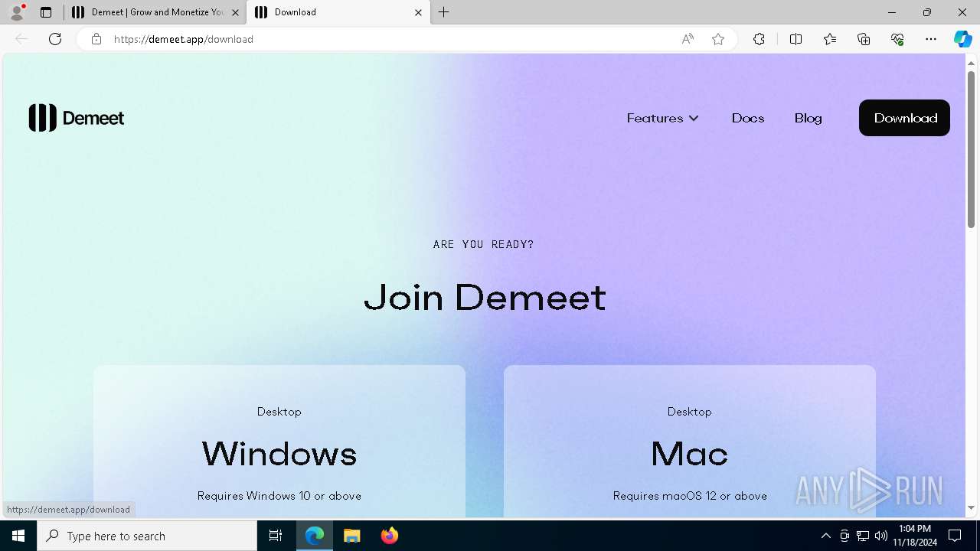Launch Firefox from taskbar
This screenshot has width=980, height=551.
coord(390,536)
